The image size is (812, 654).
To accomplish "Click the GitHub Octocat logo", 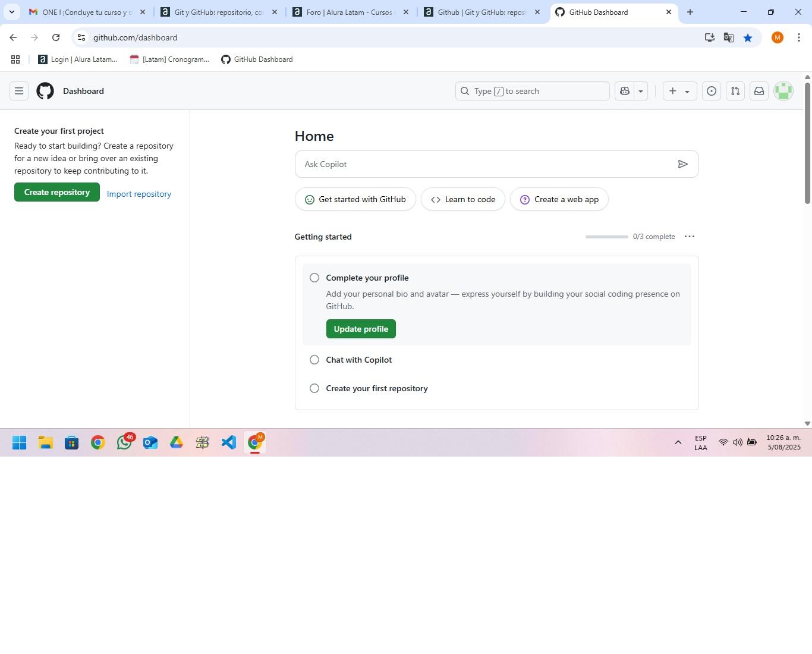I will pyautogui.click(x=45, y=91).
